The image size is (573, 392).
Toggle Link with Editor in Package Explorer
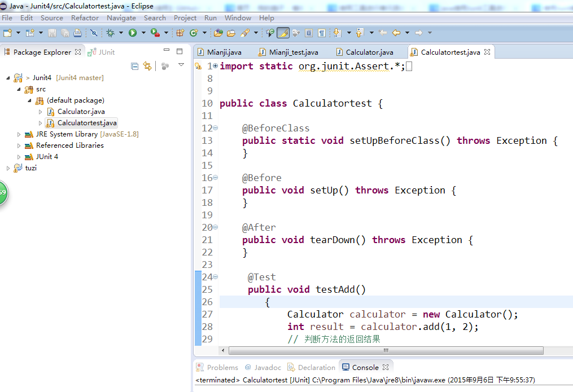tap(147, 66)
